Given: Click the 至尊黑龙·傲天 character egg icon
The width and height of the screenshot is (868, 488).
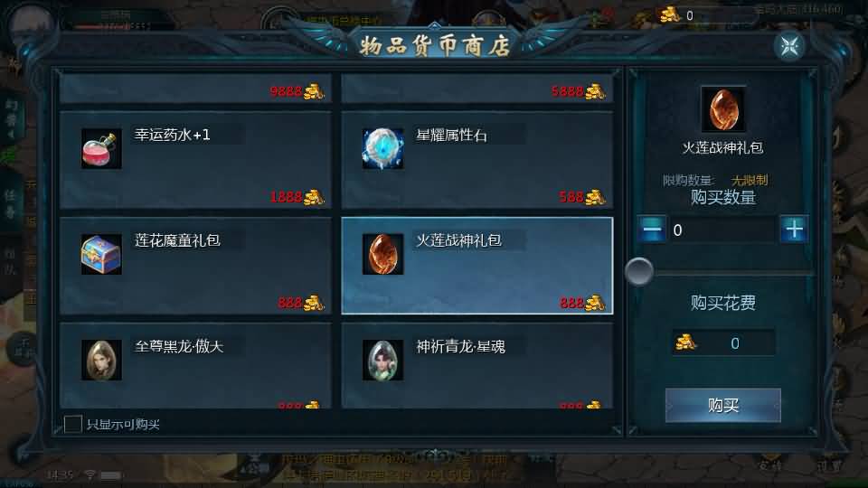Looking at the screenshot, I should [x=101, y=361].
